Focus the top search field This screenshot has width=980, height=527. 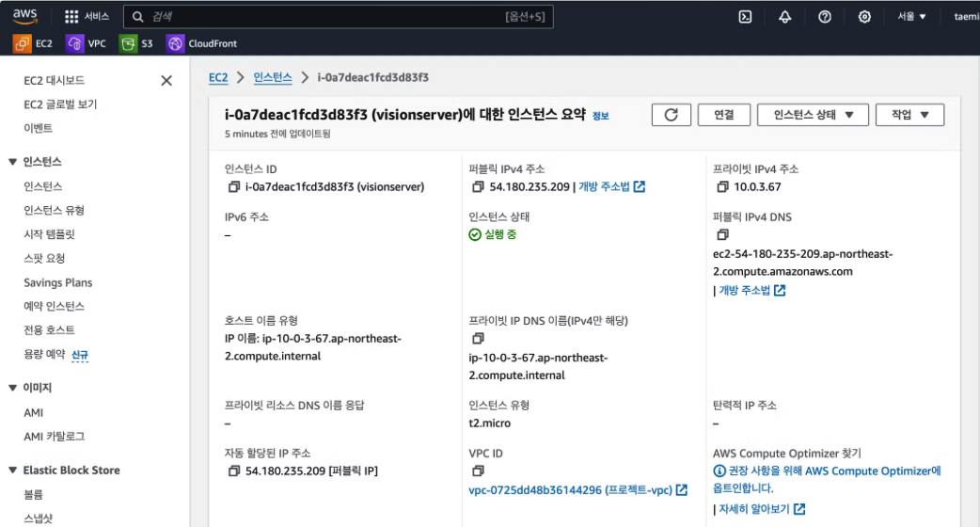pyautogui.click(x=339, y=17)
